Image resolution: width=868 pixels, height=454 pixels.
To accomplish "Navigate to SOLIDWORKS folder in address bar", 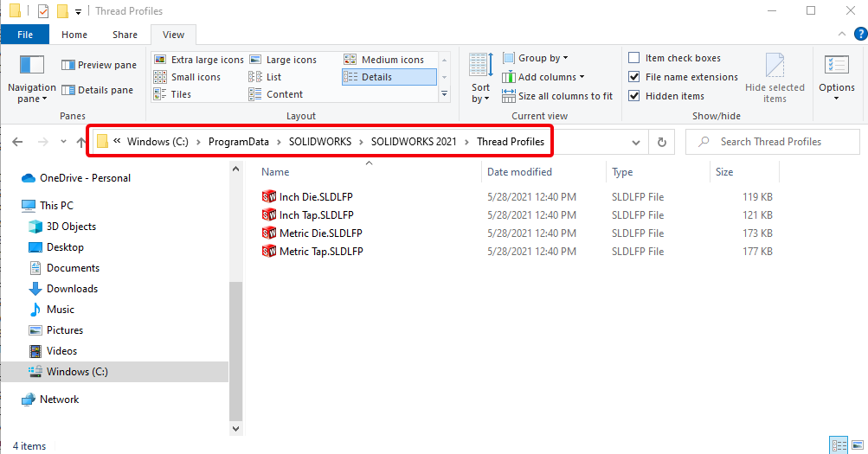I will pyautogui.click(x=320, y=142).
